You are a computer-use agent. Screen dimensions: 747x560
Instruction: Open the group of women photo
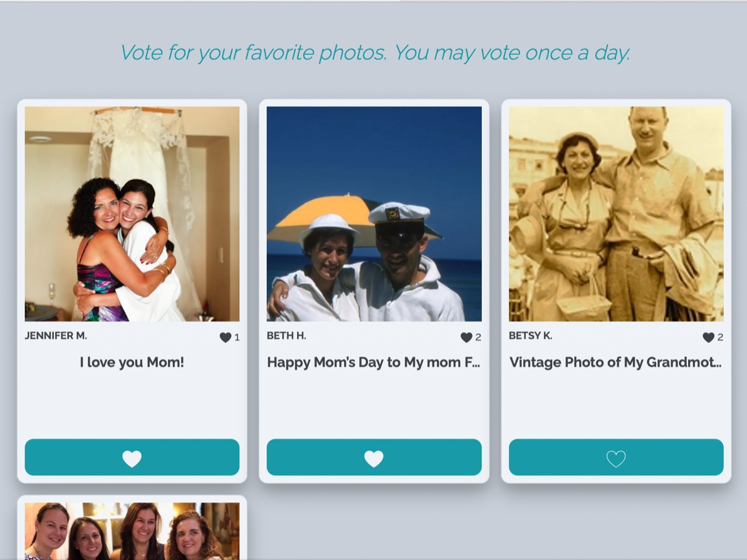tap(132, 531)
